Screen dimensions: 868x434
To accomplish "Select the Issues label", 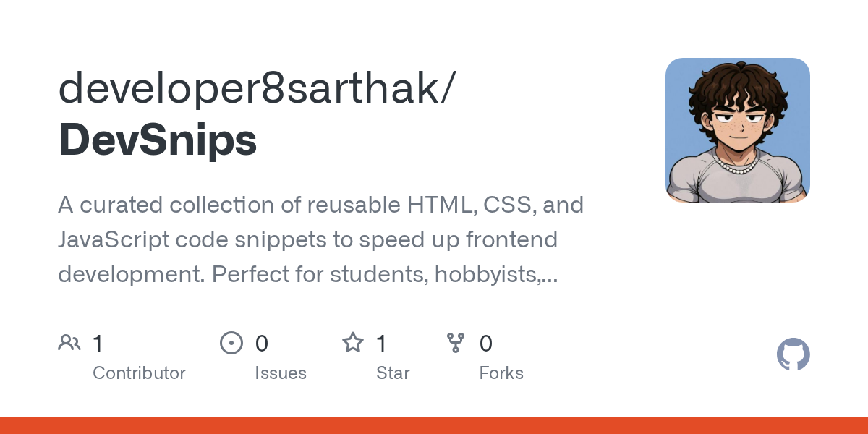I will [x=280, y=373].
